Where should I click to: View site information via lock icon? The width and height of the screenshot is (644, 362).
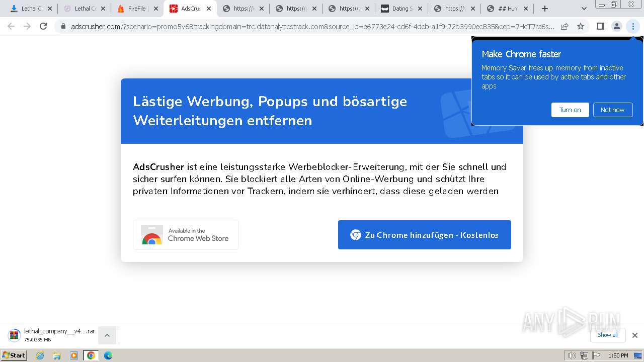click(63, 26)
